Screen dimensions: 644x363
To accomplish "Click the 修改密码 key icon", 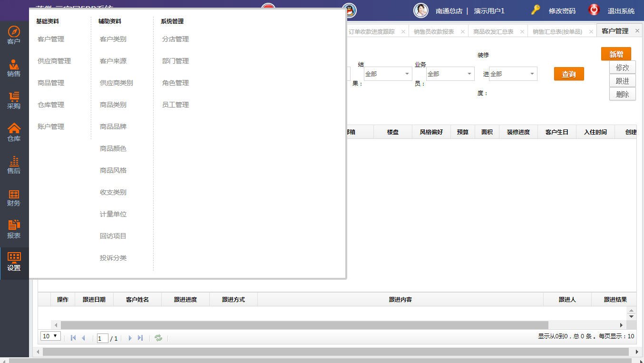I will (x=536, y=10).
